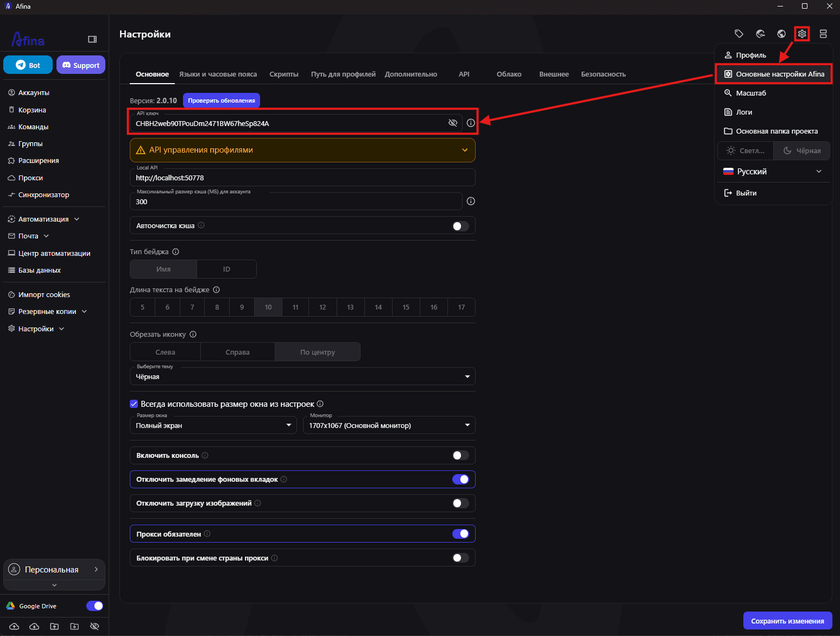Image resolution: width=840 pixels, height=636 pixels.
Task: Click the API key info icon
Action: (x=471, y=123)
